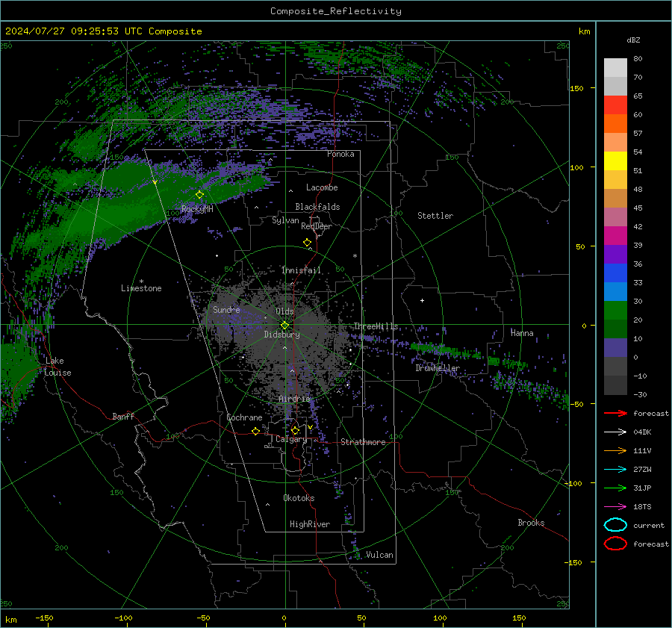Click the magenta 18TS arrow icon
Viewport: 672px width, 628px height.
615,507
